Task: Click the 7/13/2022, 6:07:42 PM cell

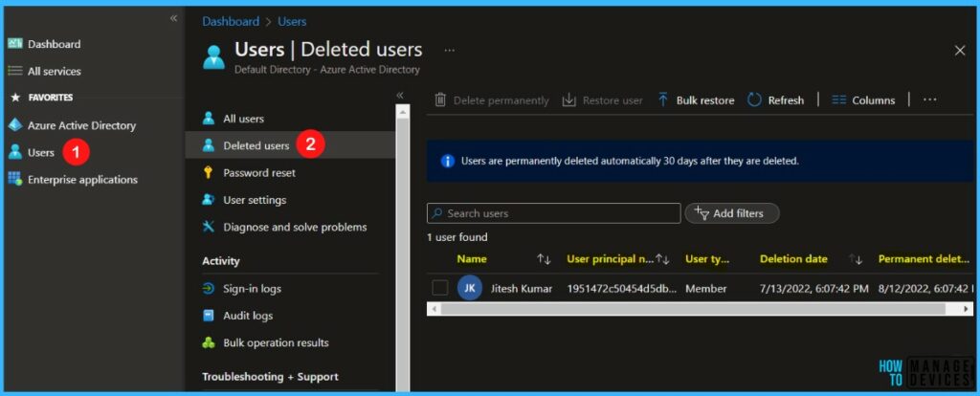Action: click(813, 289)
